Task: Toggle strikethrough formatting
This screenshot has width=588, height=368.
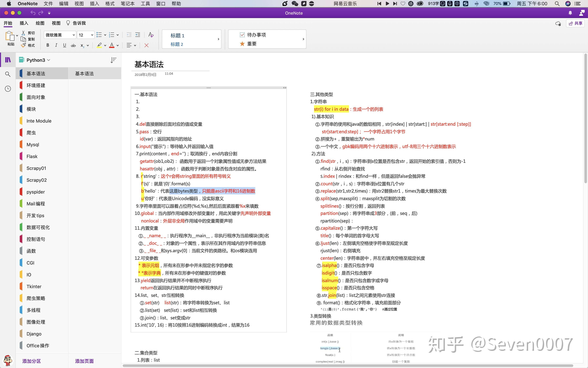Action: pos(73,45)
